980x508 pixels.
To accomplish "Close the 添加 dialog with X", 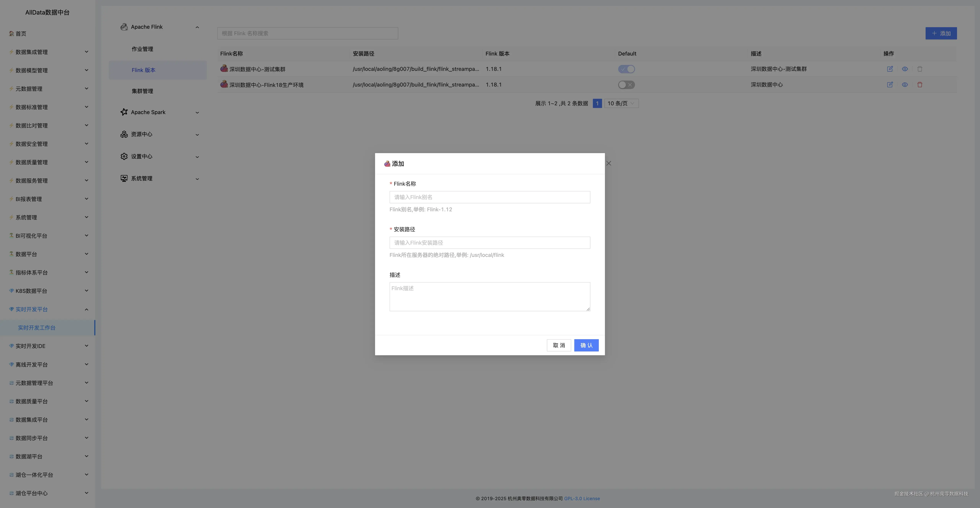I will click(609, 163).
